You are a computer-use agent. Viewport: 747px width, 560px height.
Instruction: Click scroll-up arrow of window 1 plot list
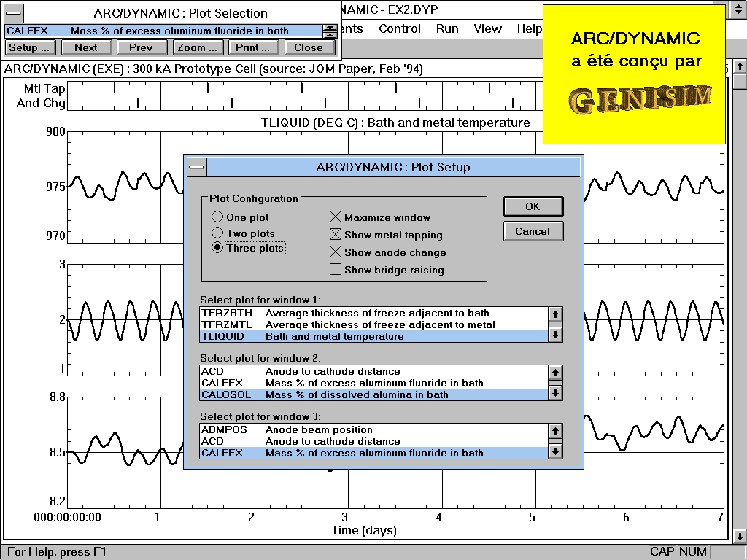[x=555, y=314]
